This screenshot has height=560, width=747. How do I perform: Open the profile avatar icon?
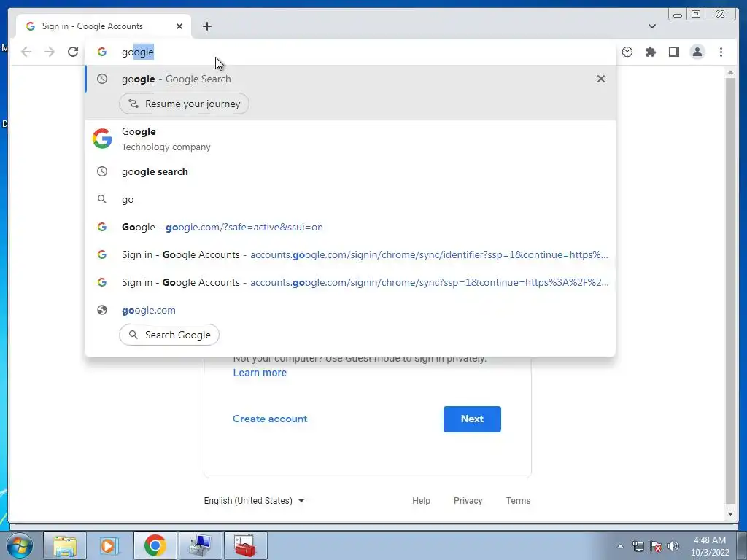click(x=697, y=52)
